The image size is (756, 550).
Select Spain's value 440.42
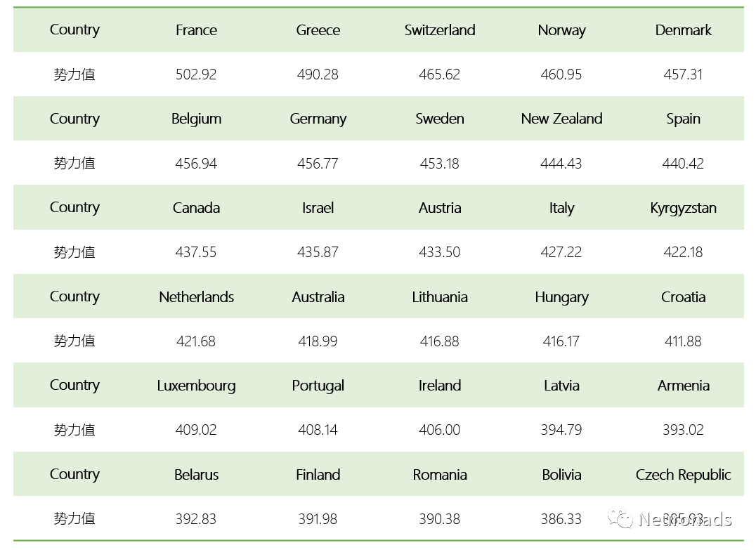[x=683, y=164]
